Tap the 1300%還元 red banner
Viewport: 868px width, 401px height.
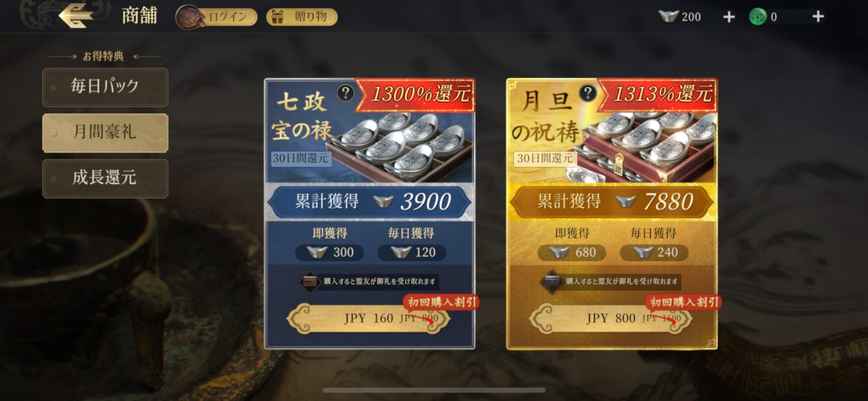tap(415, 94)
